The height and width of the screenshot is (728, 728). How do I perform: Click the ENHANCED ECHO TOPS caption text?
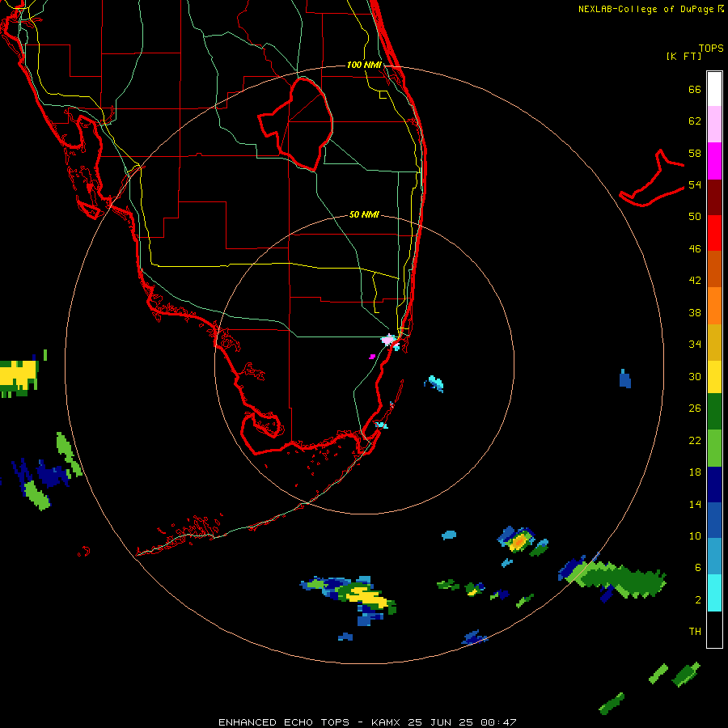point(284,722)
